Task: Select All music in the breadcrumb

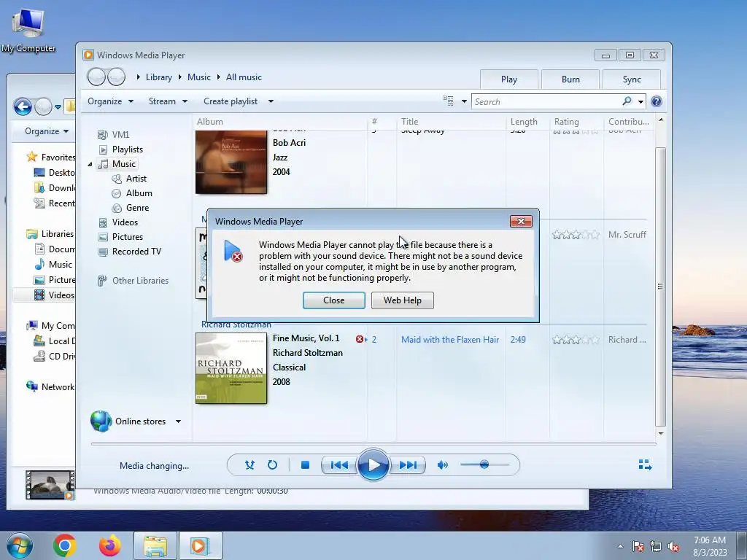Action: (244, 77)
